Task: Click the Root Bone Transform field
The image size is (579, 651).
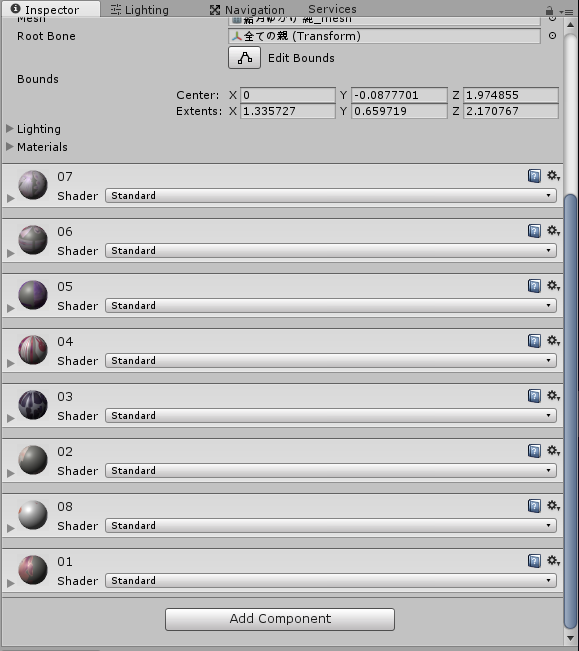Action: click(384, 36)
